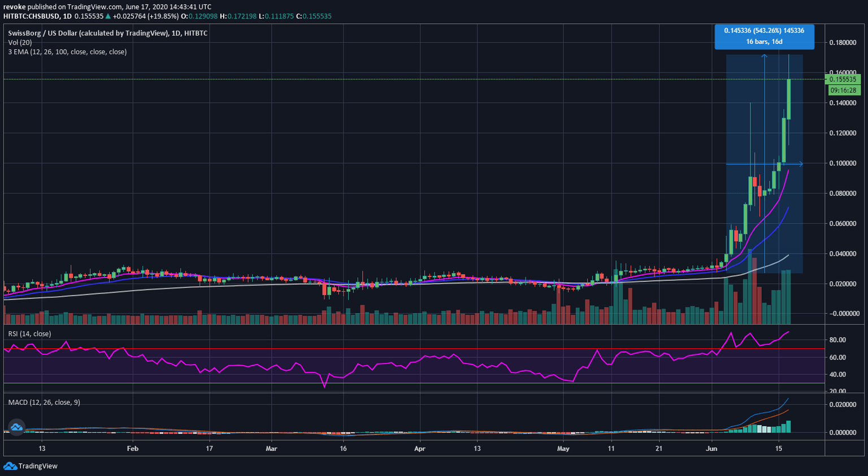Click the low value L:0.111875
868x476 pixels.
click(276, 16)
